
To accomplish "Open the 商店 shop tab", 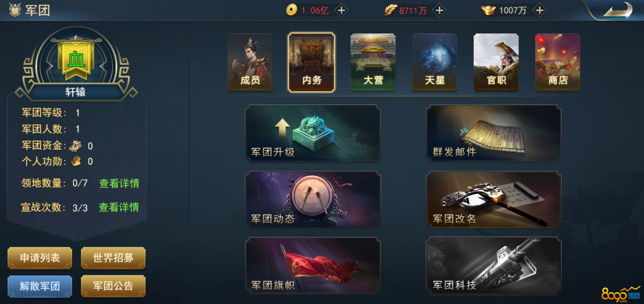I will pyautogui.click(x=558, y=62).
